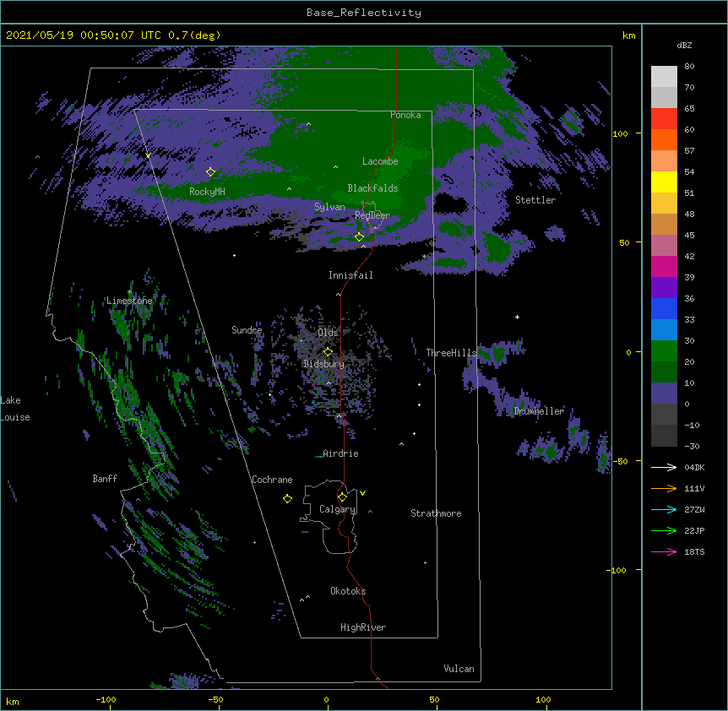The image size is (728, 711).
Task: Click the white plus marker east of ThreeHills
Action: (x=517, y=317)
